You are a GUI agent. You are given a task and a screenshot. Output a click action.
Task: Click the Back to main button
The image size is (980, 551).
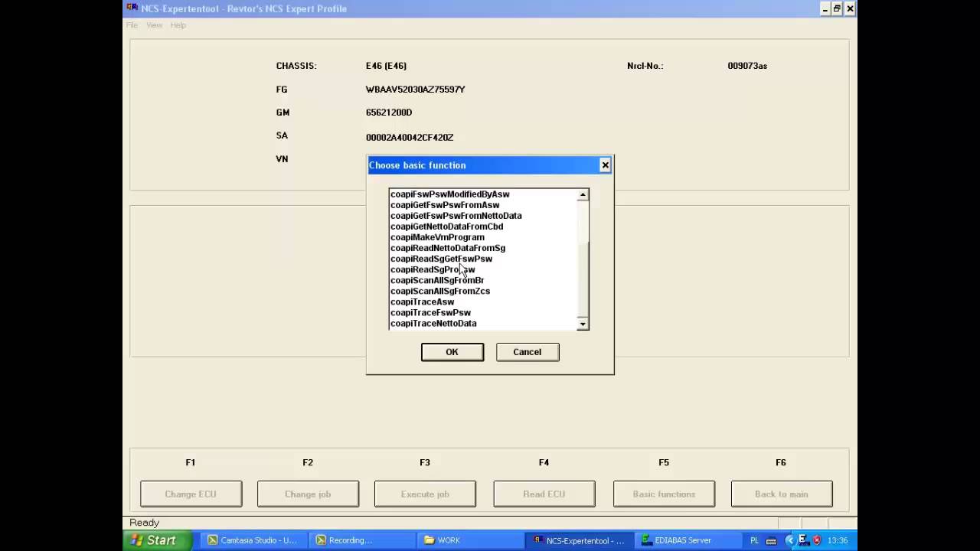[781, 494]
